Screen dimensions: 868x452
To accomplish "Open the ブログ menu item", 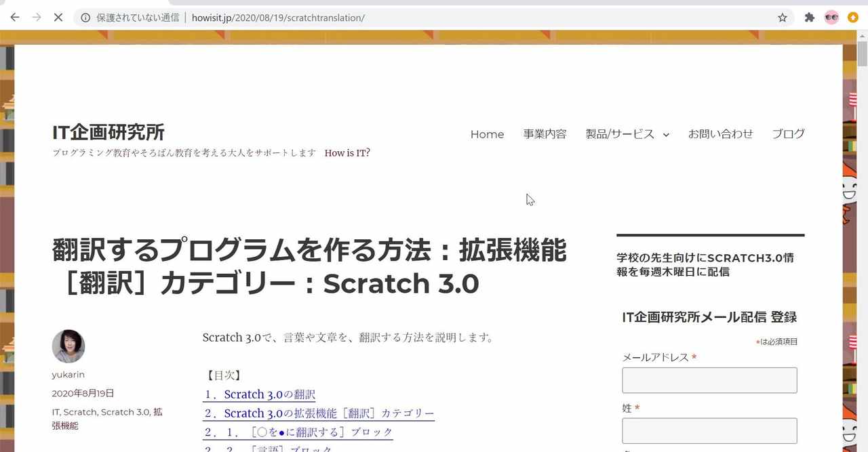I will pyautogui.click(x=788, y=134).
